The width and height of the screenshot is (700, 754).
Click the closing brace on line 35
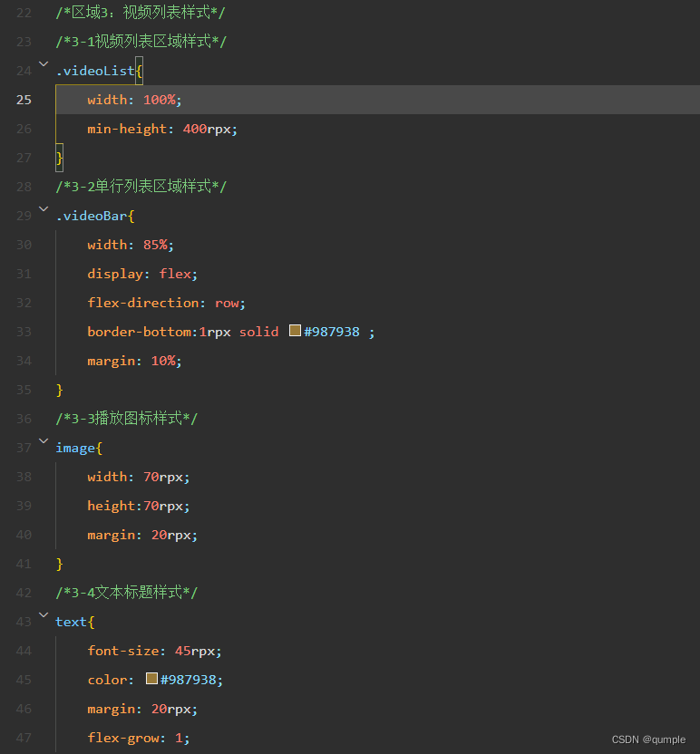pos(59,390)
